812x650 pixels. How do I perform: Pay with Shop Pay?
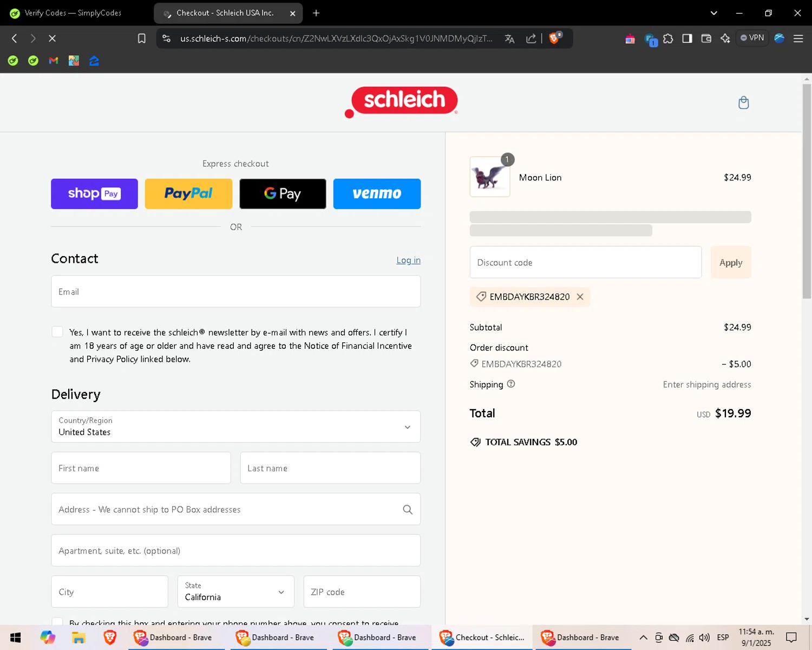click(x=94, y=193)
